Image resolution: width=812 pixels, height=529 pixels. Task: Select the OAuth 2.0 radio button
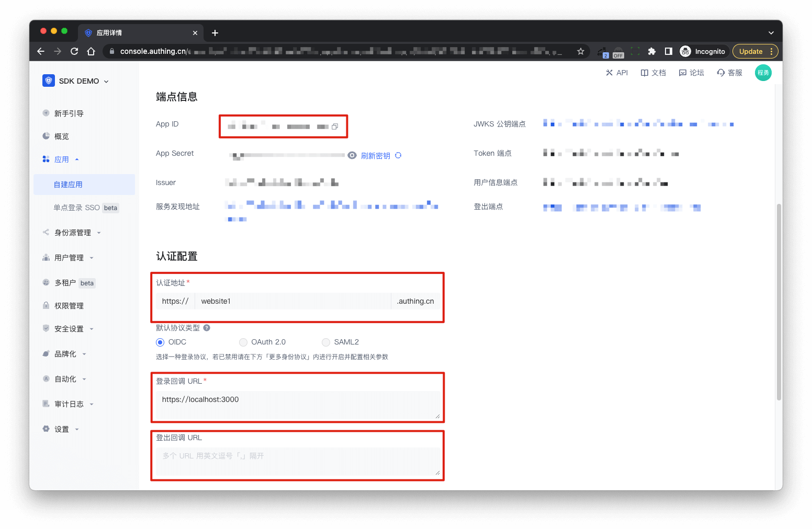pos(243,342)
